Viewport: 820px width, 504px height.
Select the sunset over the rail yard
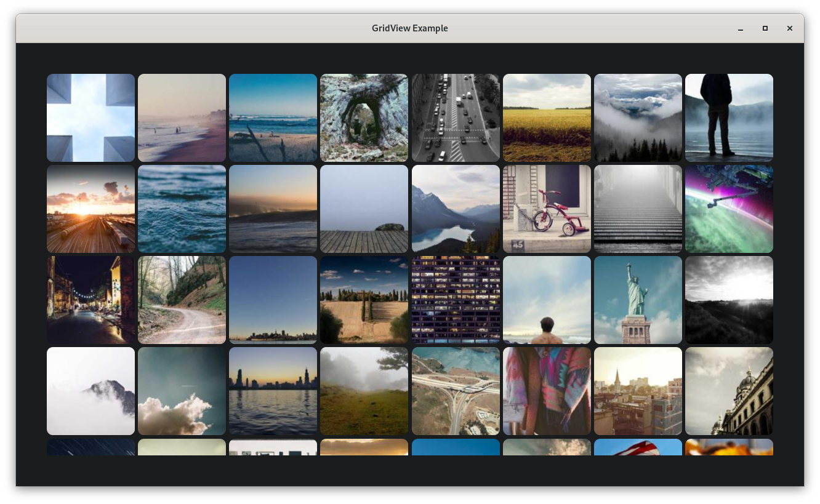(x=90, y=209)
